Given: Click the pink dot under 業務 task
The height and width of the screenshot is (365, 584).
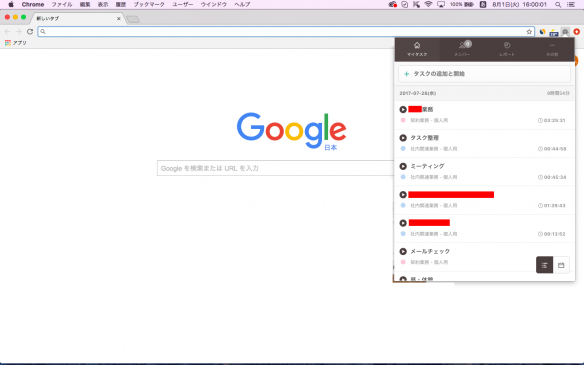Looking at the screenshot, I should pyautogui.click(x=403, y=120).
